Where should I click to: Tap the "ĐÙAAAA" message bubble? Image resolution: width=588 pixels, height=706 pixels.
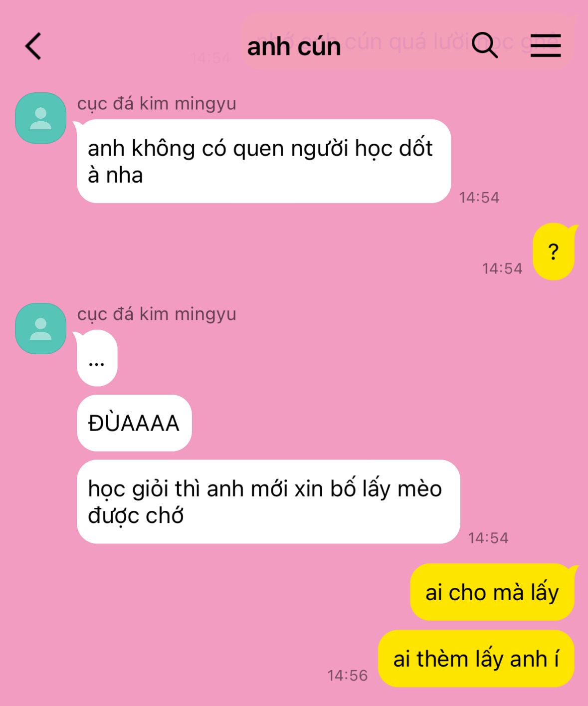pyautogui.click(x=134, y=423)
